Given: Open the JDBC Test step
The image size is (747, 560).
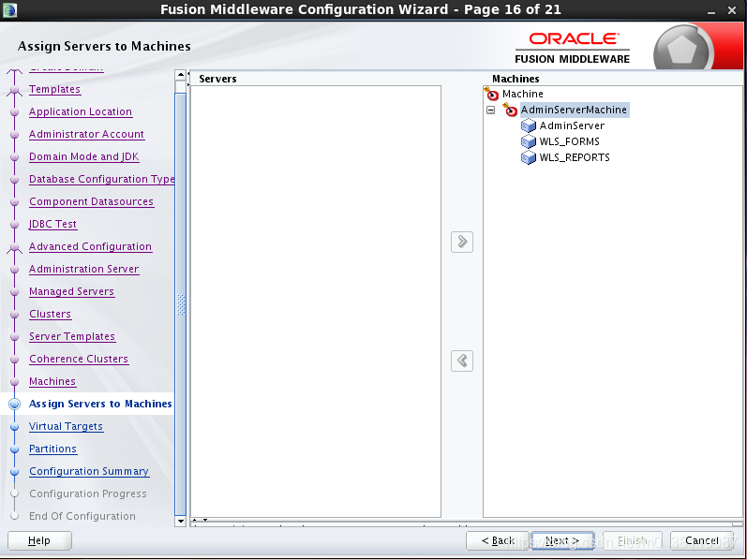Looking at the screenshot, I should (x=52, y=224).
